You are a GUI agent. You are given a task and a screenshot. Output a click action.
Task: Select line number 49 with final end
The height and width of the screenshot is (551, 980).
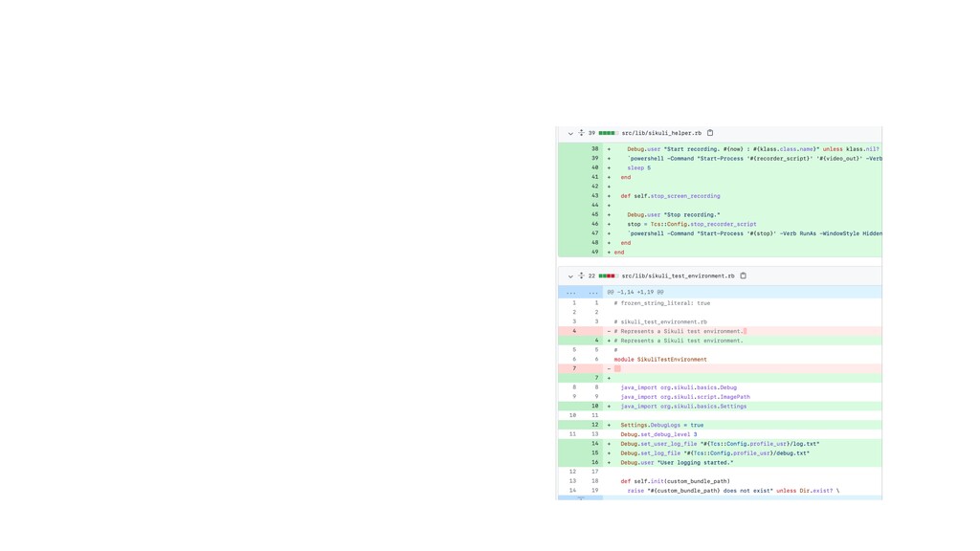tap(594, 252)
